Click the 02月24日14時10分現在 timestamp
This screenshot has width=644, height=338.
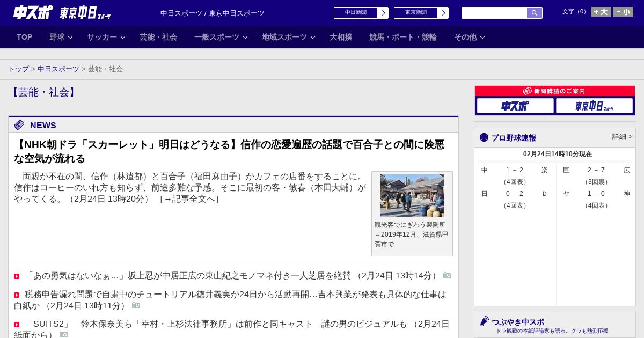[x=558, y=154]
